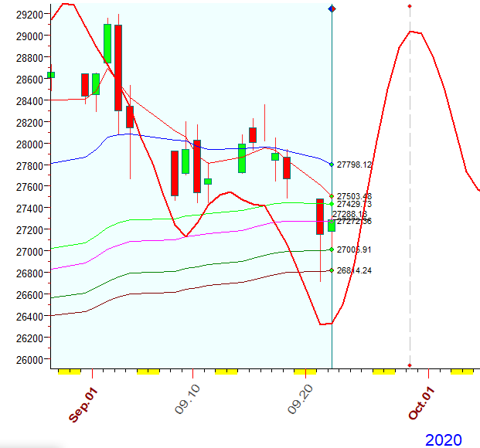Click the first yellow weekend marker on the date axis
This screenshot has width=480, height=448.
click(69, 372)
